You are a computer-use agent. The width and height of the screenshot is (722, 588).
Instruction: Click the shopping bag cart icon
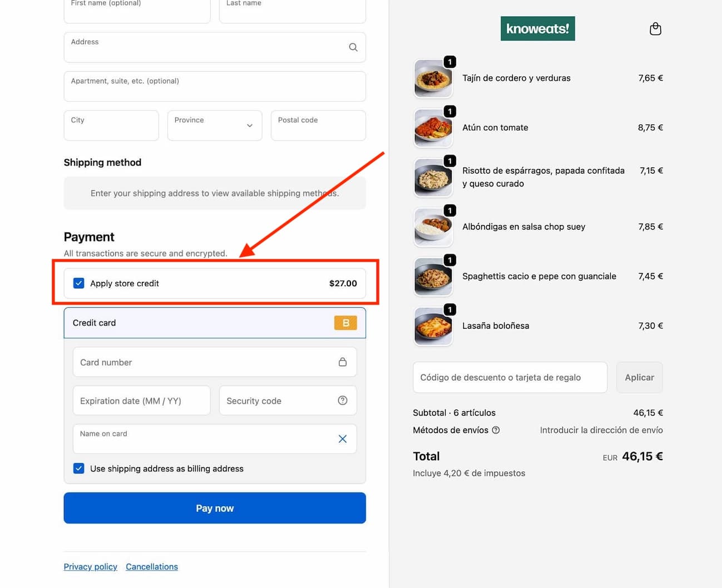pos(655,29)
